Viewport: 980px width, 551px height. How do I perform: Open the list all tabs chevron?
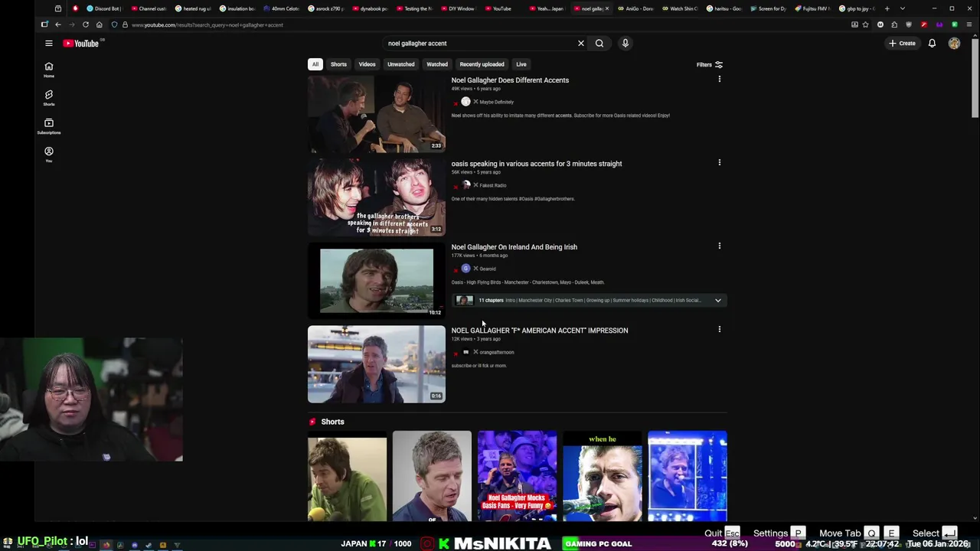pyautogui.click(x=902, y=8)
